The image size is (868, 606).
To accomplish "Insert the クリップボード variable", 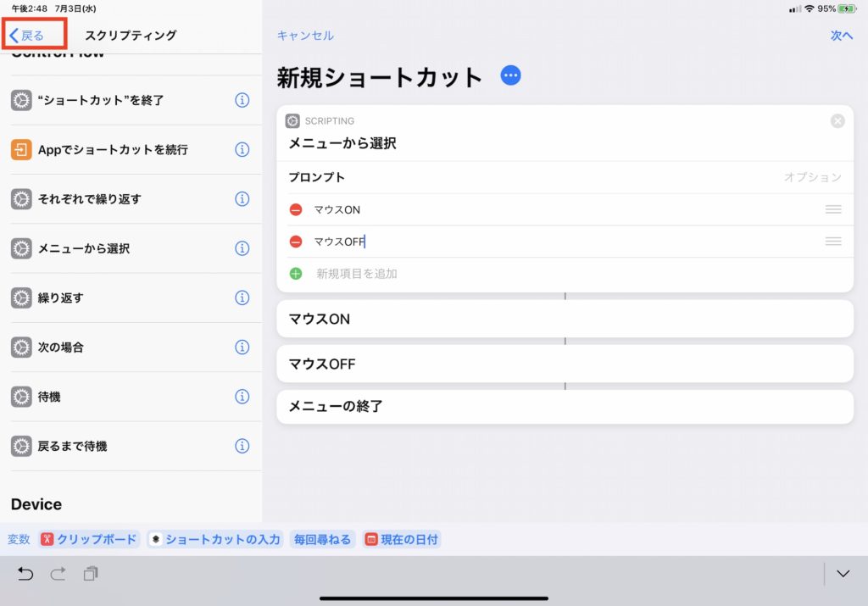I will click(x=89, y=539).
